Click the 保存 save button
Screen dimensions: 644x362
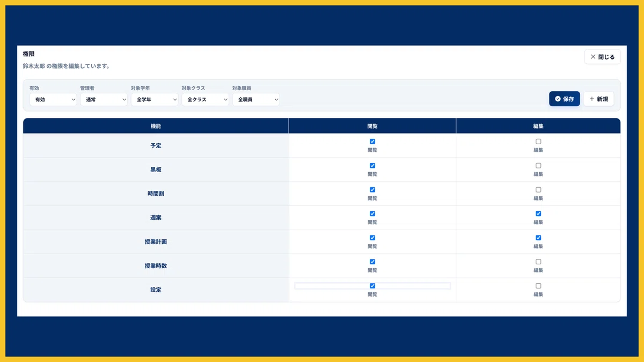pos(564,99)
